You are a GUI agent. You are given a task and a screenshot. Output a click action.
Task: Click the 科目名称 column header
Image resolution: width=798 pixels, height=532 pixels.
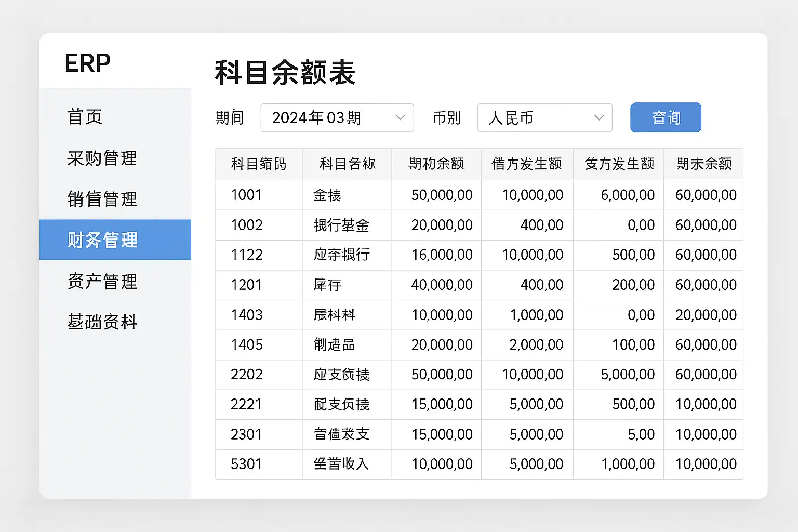click(x=347, y=164)
